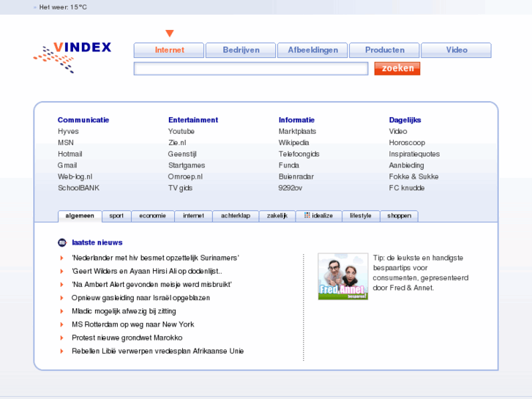Image resolution: width=532 pixels, height=399 pixels.
Task: Click the Fred & Annet bespaartips text
Action: click(x=420, y=273)
